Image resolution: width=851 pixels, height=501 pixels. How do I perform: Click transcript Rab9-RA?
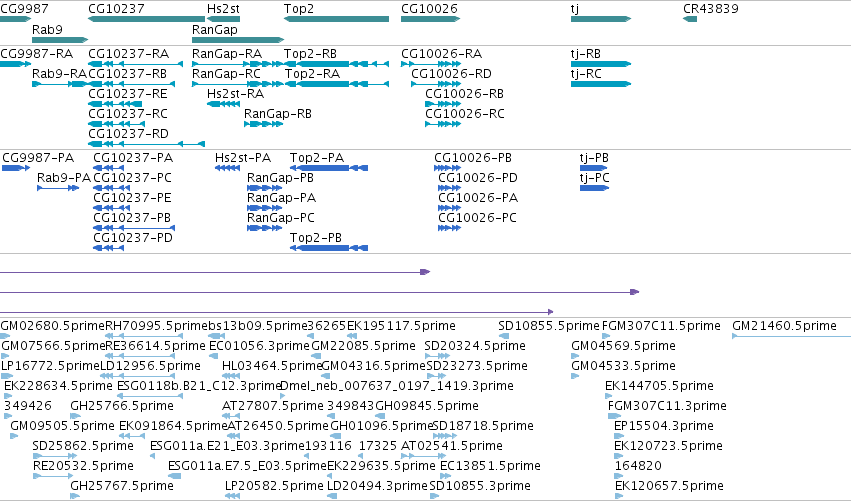(60, 84)
